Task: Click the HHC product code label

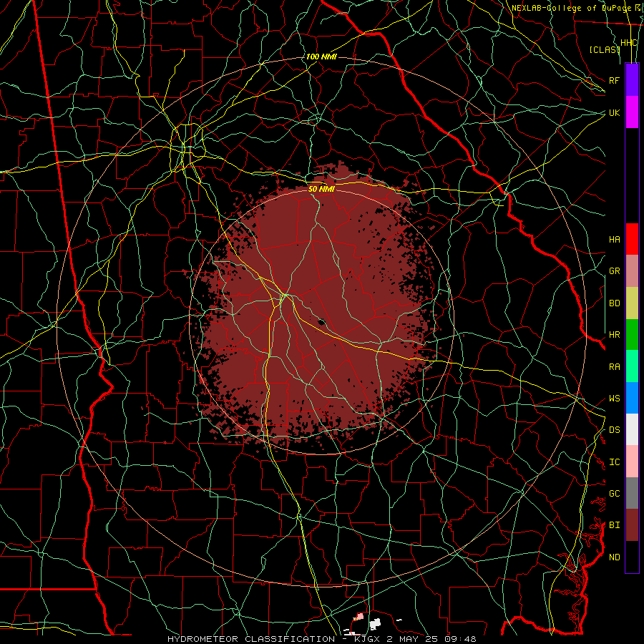Action: click(628, 43)
